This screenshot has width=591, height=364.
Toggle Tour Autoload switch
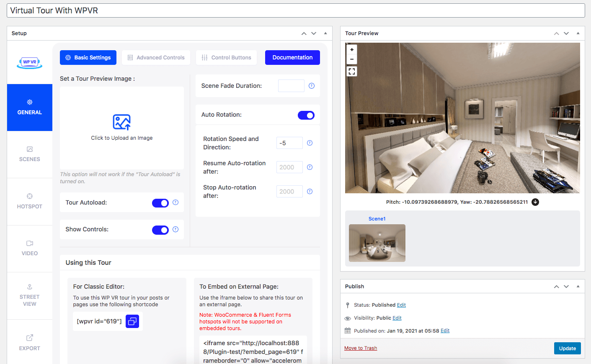[160, 203]
